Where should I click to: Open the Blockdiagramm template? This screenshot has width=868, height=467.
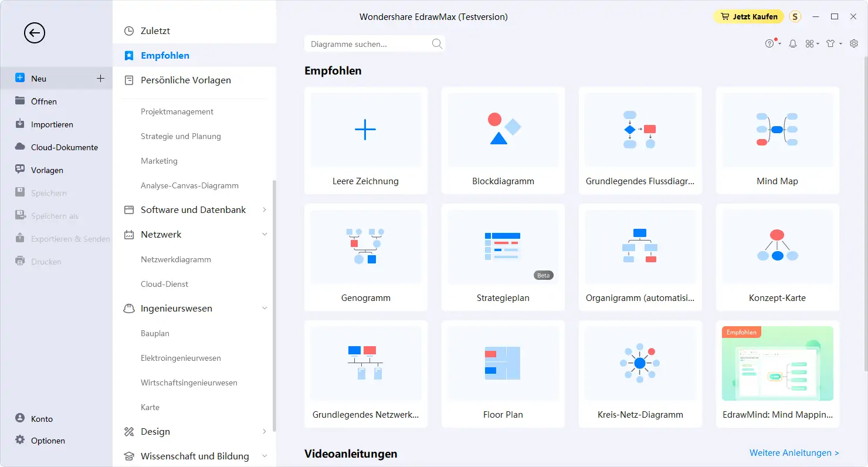point(503,141)
